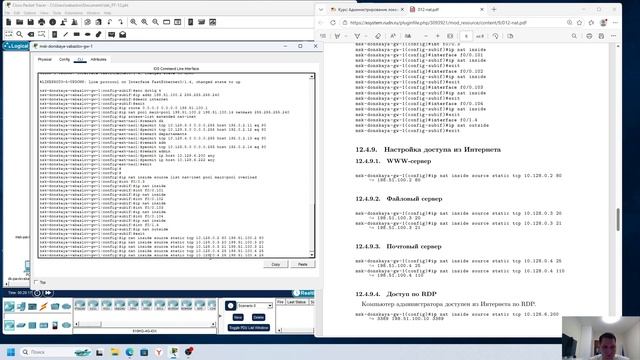The height and width of the screenshot is (360, 640).
Task: Click the Delete scenario button
Action: (x=258, y=317)
